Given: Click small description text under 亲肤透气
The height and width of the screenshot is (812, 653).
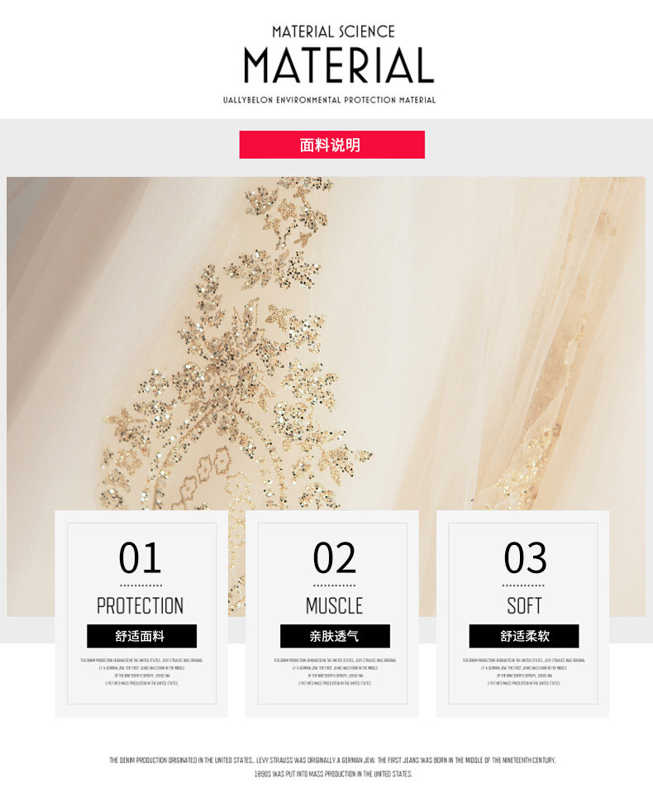Looking at the screenshot, I should pyautogui.click(x=335, y=671).
